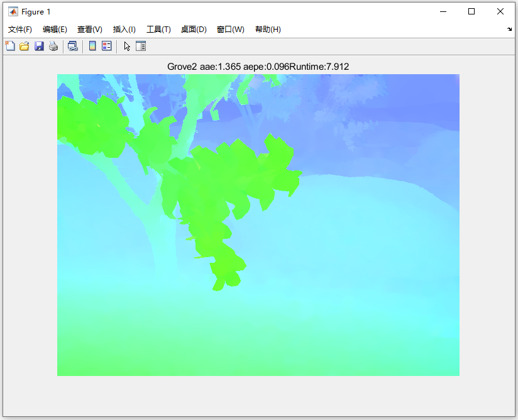Insert a colorbar using the toolbar icon
The image size is (518, 420).
tap(92, 46)
